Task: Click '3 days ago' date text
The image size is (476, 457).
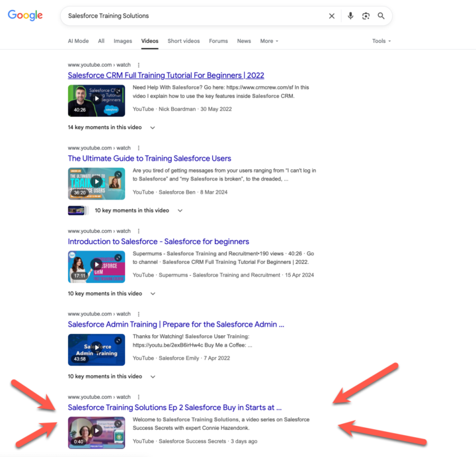Action: [244, 441]
